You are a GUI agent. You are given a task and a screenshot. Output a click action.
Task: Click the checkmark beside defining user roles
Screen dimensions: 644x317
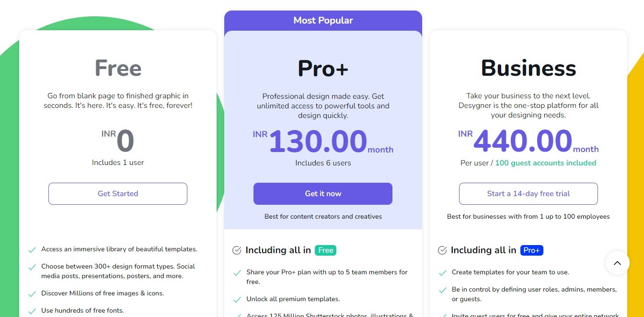tap(443, 290)
